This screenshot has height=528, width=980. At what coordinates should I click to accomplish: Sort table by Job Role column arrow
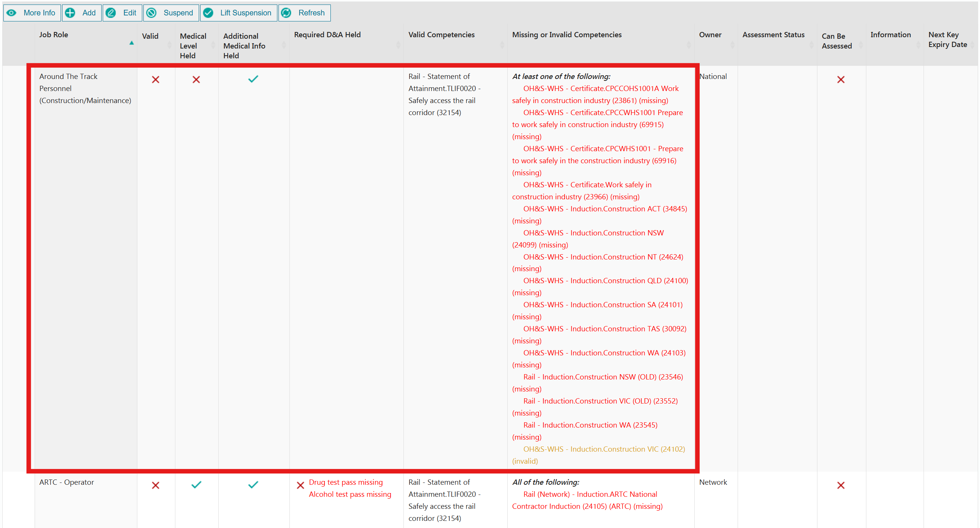pyautogui.click(x=131, y=43)
